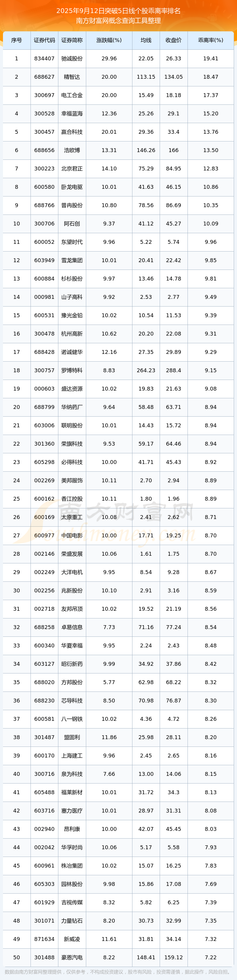Image resolution: width=237 pixels, height=980 pixels.
Task: Click stock name 幸福蓝海
Action: click(x=72, y=114)
